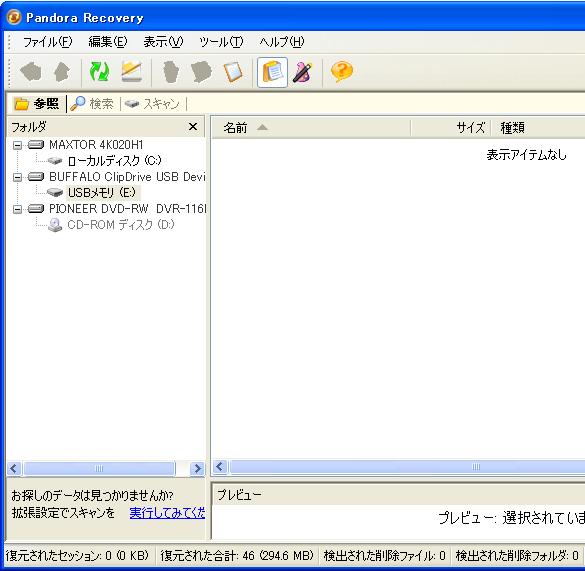
Task: Open the 表示(V) menu
Action: pyautogui.click(x=163, y=42)
